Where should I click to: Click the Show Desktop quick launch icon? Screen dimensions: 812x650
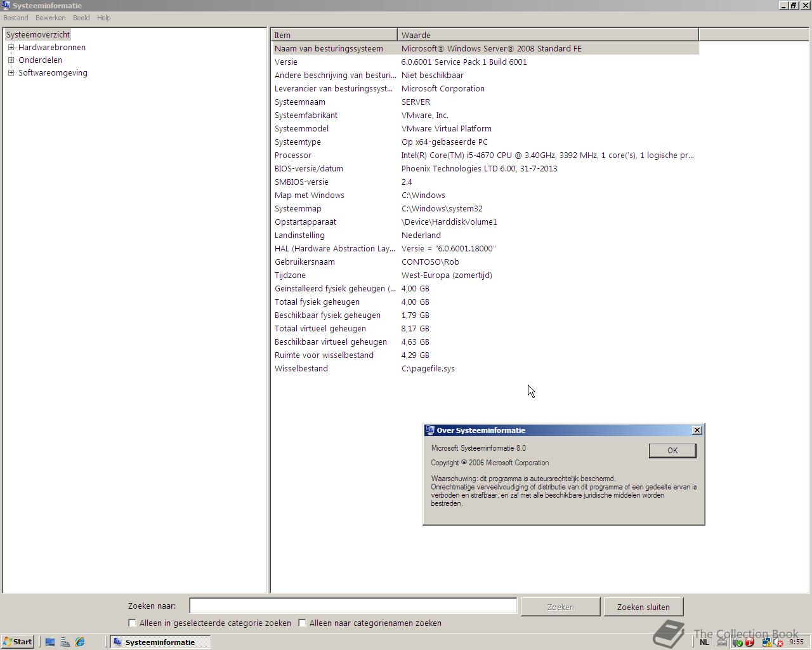coord(49,642)
